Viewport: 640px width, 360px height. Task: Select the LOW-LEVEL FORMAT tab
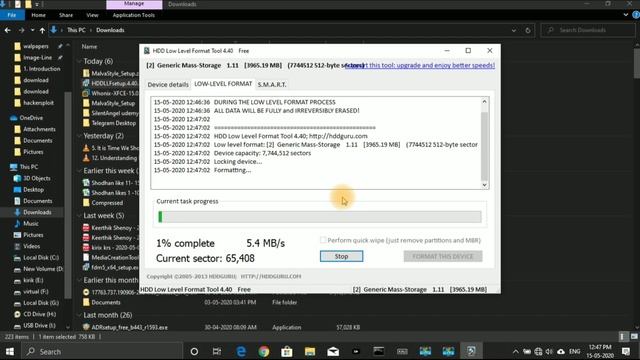coord(223,84)
